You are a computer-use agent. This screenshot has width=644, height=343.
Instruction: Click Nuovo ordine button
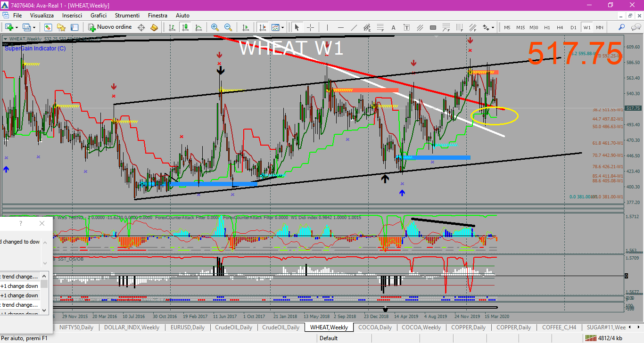pyautogui.click(x=110, y=27)
